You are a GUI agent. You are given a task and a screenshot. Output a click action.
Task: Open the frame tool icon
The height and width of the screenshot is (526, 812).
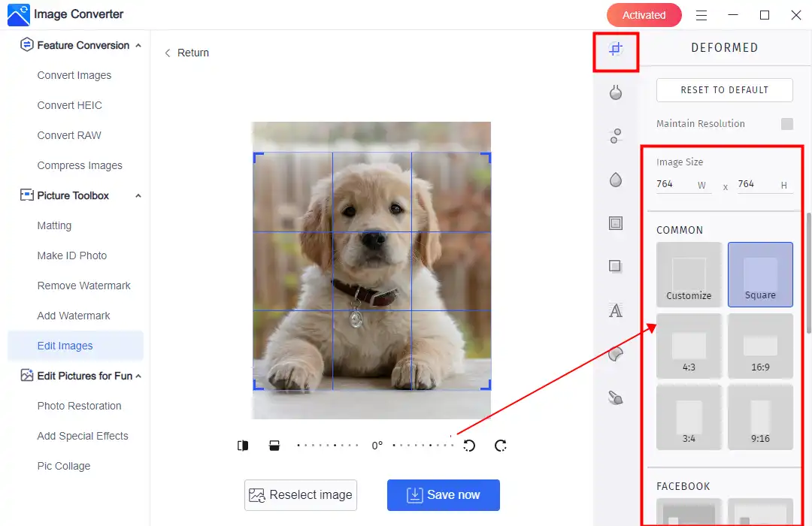pos(616,223)
